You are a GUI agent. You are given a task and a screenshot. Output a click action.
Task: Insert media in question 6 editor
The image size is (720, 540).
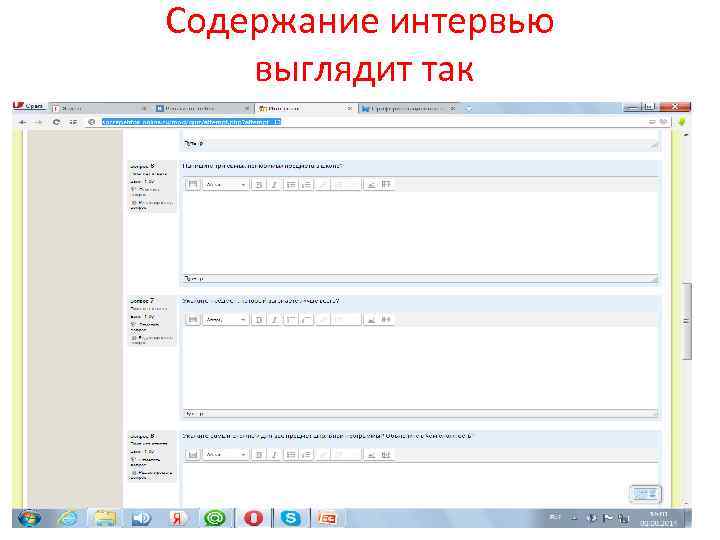(386, 185)
